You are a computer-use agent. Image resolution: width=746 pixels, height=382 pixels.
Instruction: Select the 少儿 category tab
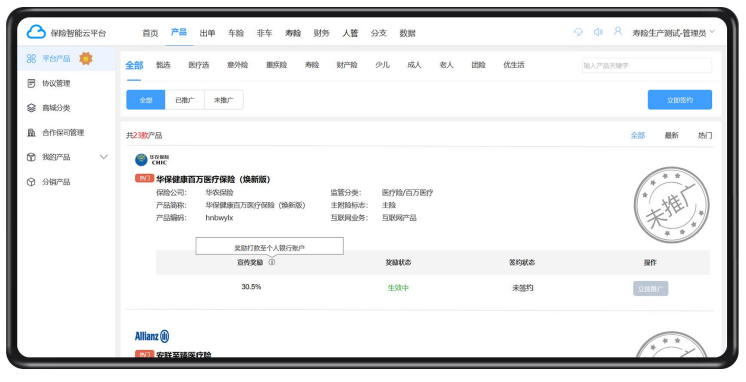pyautogui.click(x=382, y=65)
